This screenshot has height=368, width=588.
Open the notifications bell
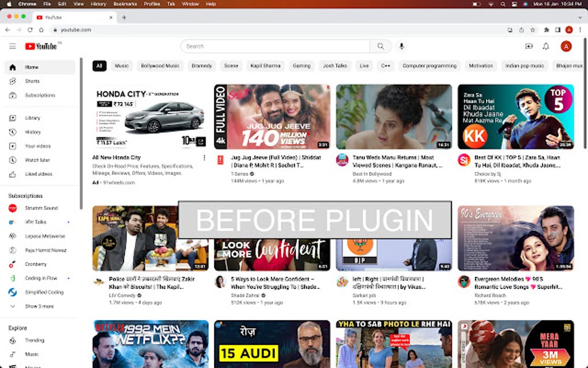(x=545, y=46)
